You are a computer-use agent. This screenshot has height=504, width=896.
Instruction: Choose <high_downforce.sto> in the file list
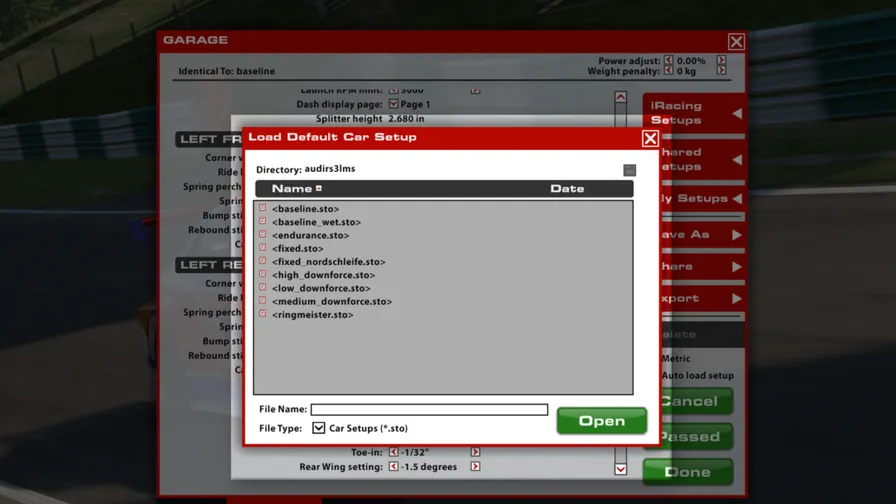pyautogui.click(x=323, y=275)
